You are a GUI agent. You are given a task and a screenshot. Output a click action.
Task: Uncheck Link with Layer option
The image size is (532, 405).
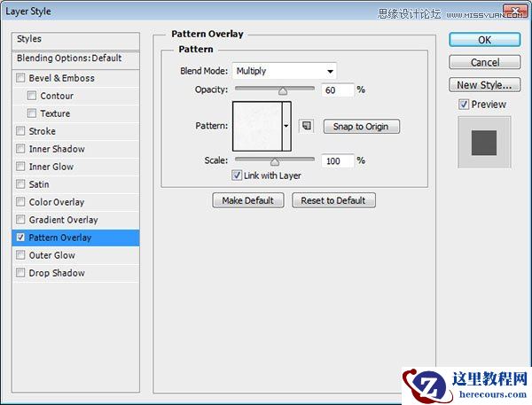click(x=237, y=175)
